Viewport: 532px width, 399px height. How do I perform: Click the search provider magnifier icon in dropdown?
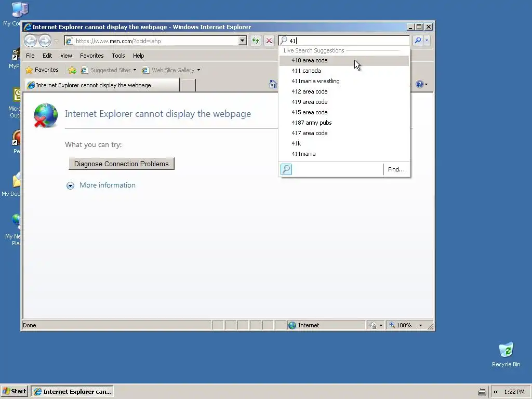point(286,169)
